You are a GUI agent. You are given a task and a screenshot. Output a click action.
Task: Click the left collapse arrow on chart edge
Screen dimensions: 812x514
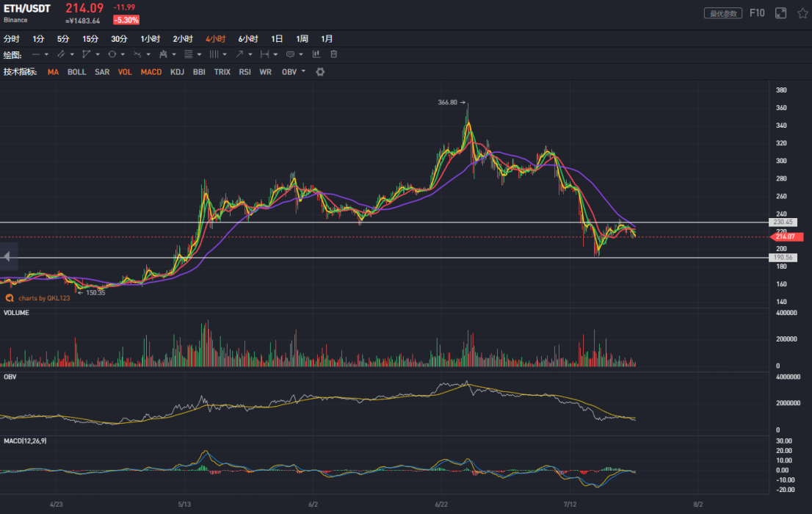7,256
